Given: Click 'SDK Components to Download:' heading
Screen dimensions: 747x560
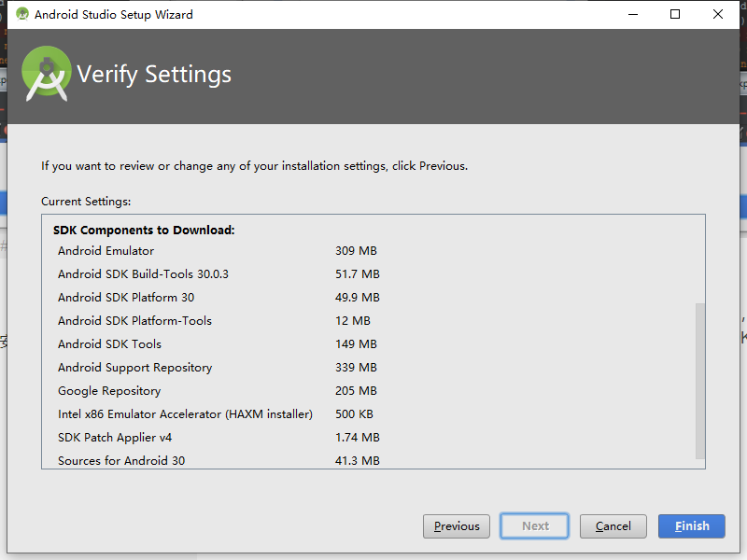Looking at the screenshot, I should point(144,230).
